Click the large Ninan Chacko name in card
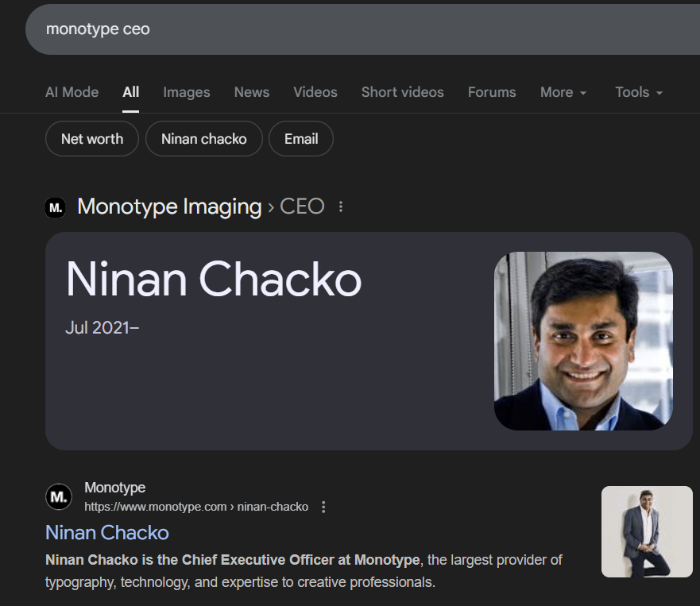 (x=214, y=280)
